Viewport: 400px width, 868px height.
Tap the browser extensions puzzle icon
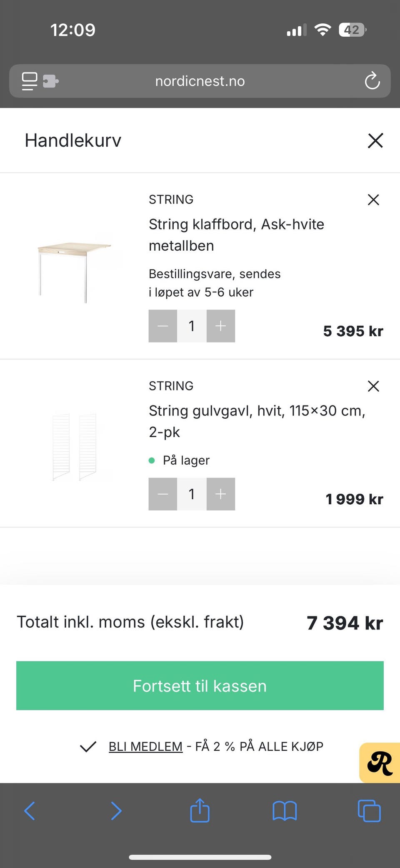pos(51,81)
